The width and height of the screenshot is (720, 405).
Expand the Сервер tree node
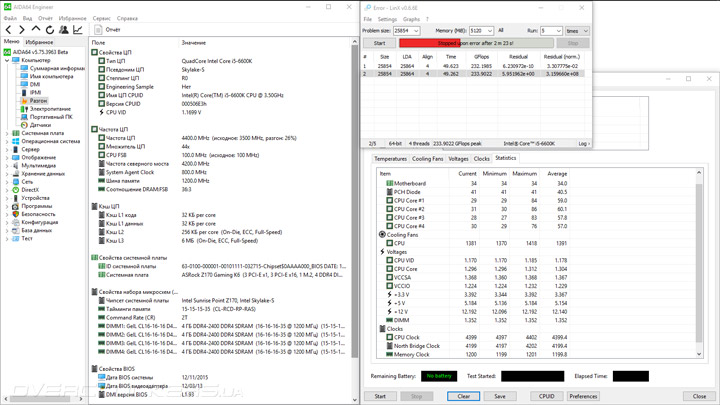7,149
